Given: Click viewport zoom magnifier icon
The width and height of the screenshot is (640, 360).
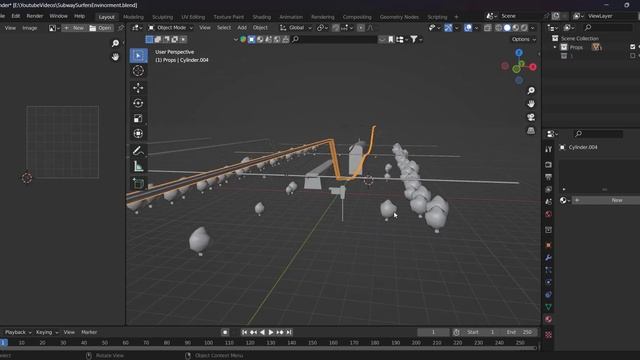Looking at the screenshot, I should click(x=531, y=91).
